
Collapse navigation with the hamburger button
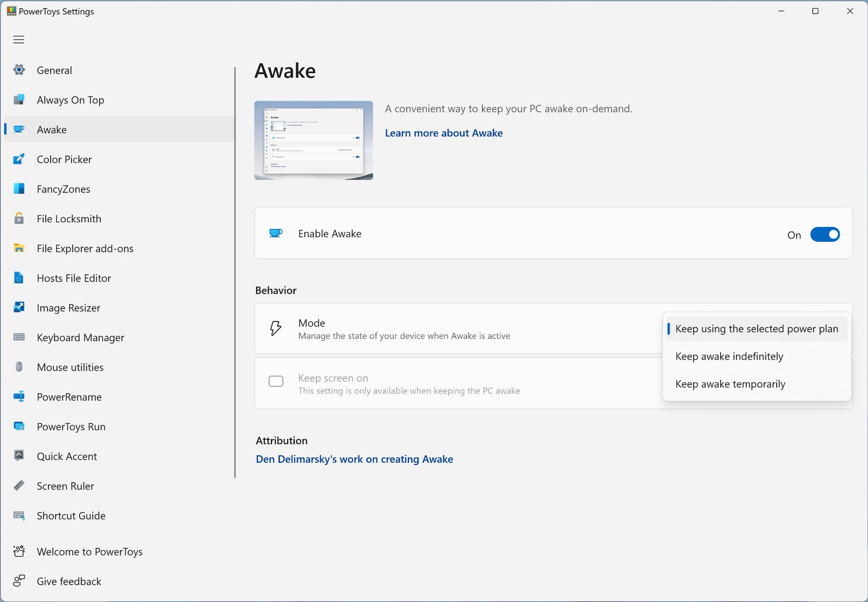point(19,40)
